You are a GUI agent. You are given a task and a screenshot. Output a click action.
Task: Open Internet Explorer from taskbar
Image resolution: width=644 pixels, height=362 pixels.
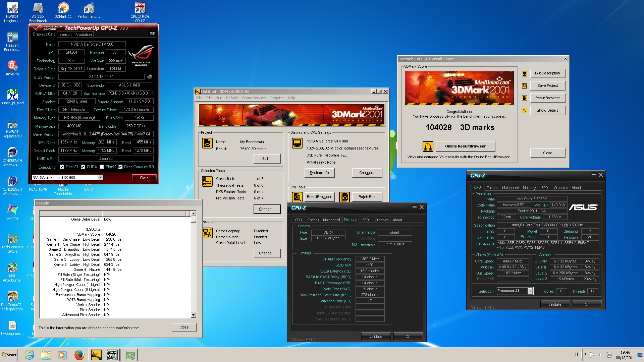coord(30,355)
